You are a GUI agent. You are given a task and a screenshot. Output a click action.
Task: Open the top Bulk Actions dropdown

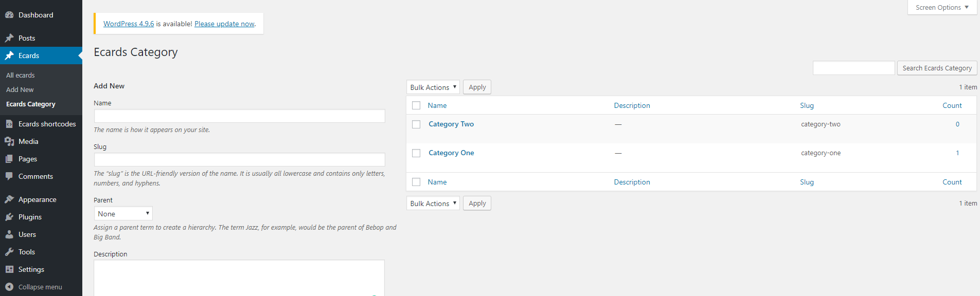pos(433,87)
